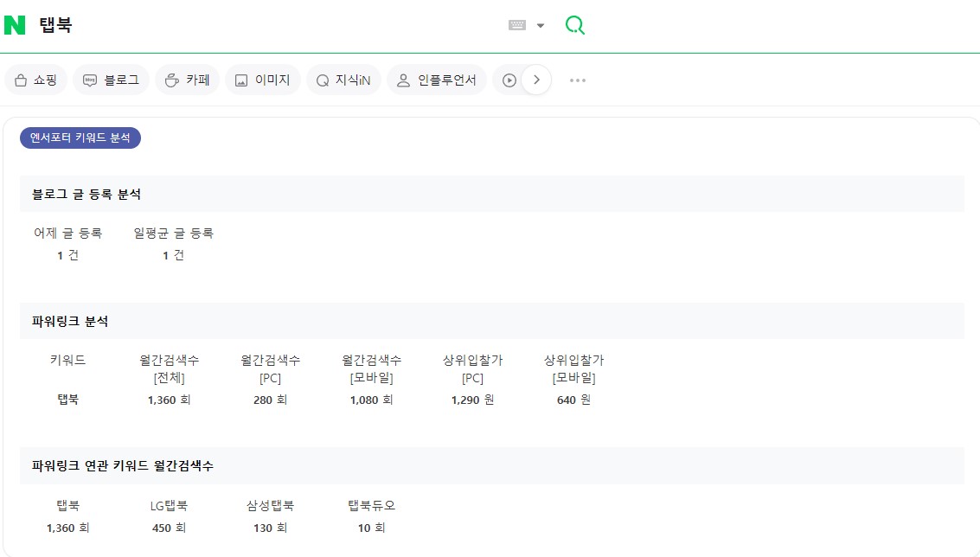980x557 pixels.
Task: Click the speech bubble icon on 블로그 tab
Action: point(91,79)
